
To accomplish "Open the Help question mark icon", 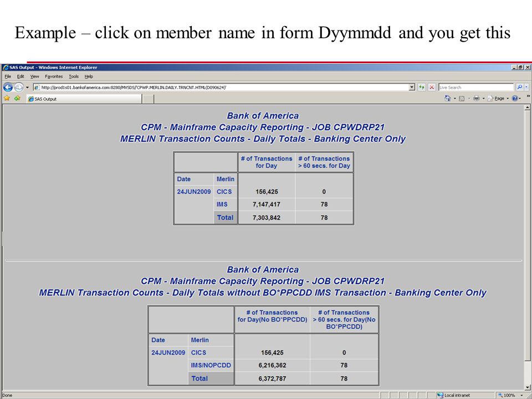I will coord(515,99).
